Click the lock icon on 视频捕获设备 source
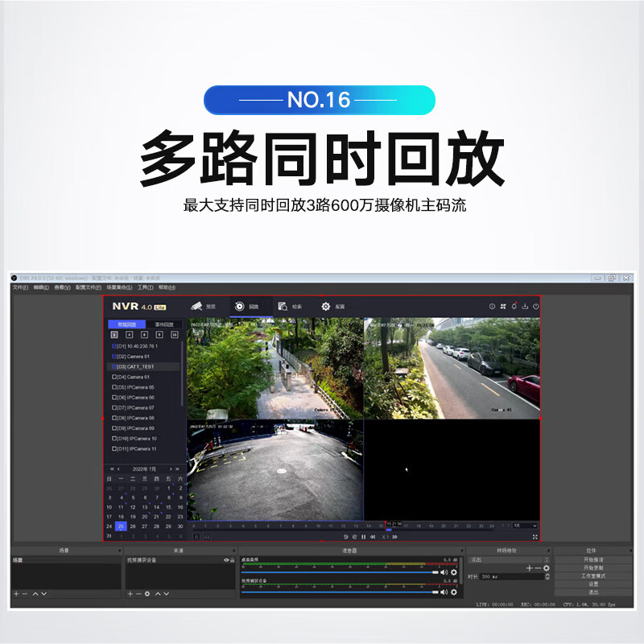This screenshot has height=644, width=644. click(x=232, y=559)
